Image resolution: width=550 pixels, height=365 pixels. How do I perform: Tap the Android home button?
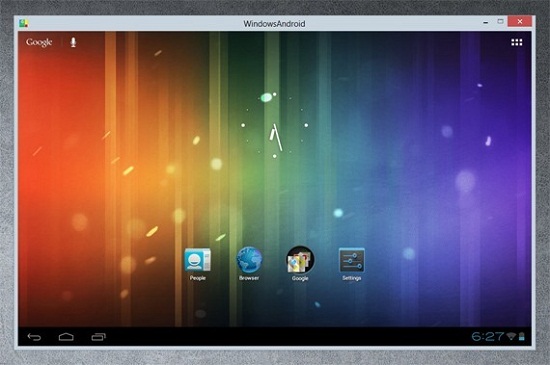pyautogui.click(x=66, y=337)
